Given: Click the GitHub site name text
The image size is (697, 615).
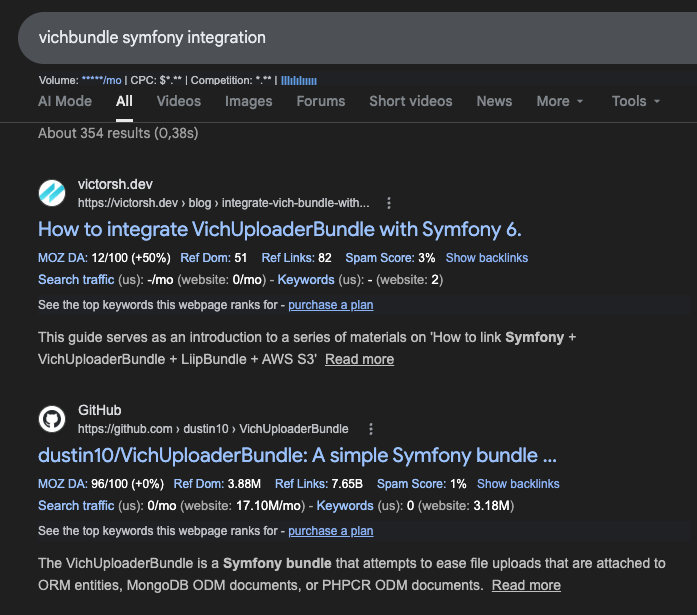Looking at the screenshot, I should click(100, 410).
